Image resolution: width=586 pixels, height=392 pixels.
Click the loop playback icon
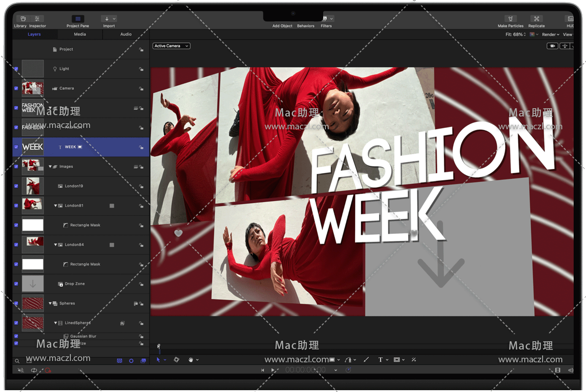(34, 370)
